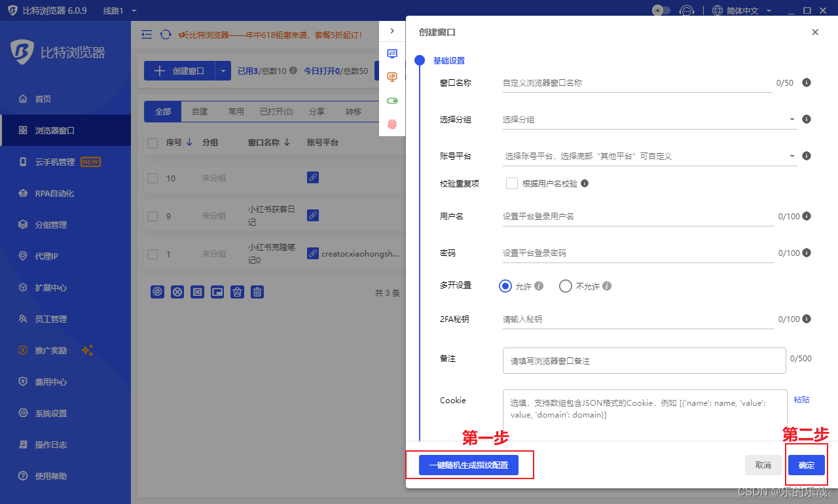Click the refresh icon in top bar
This screenshot has width=838, height=504.
point(166,34)
